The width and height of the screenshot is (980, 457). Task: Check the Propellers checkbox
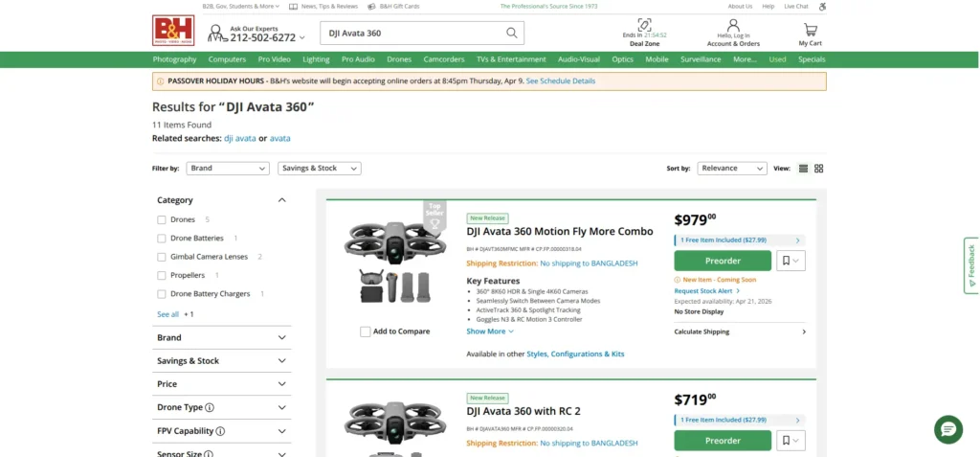coord(162,276)
